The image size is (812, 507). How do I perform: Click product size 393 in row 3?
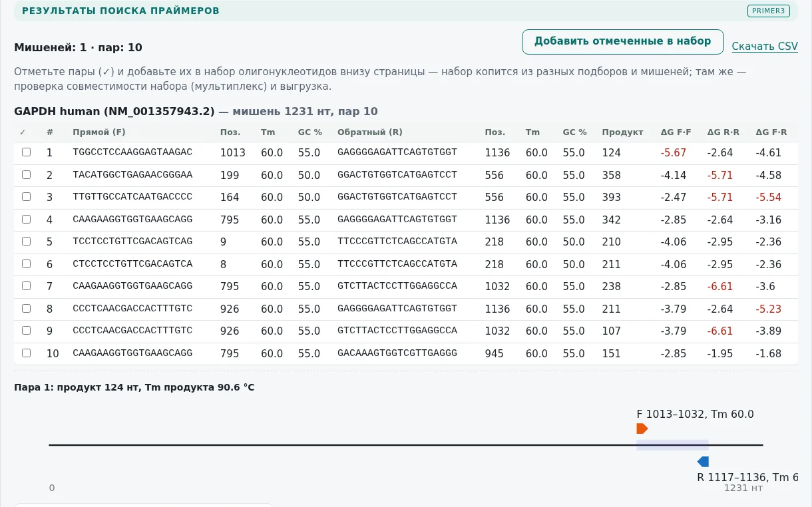[612, 198]
